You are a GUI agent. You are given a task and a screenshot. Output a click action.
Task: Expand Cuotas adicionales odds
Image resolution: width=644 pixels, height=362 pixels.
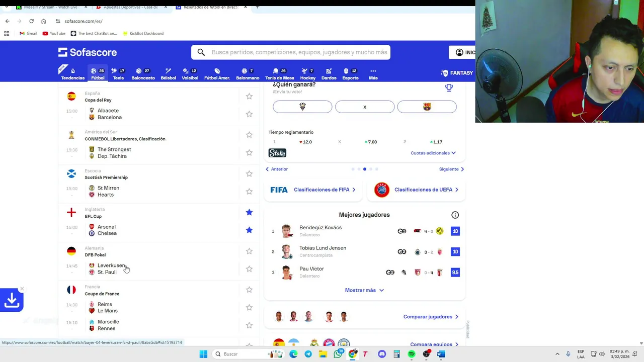click(x=433, y=153)
